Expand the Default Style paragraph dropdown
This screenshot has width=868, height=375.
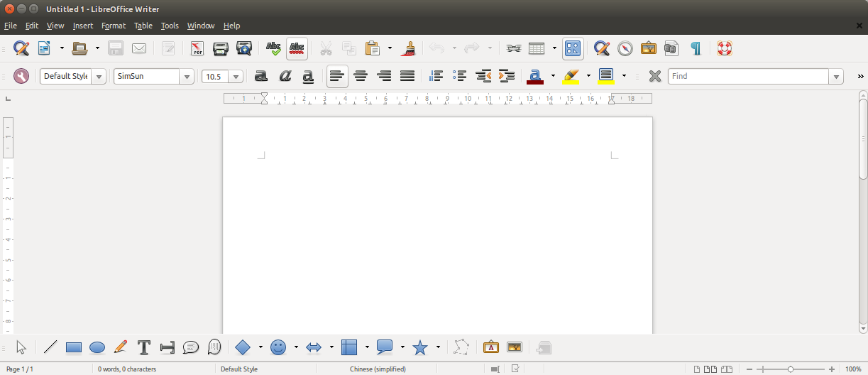[99, 76]
